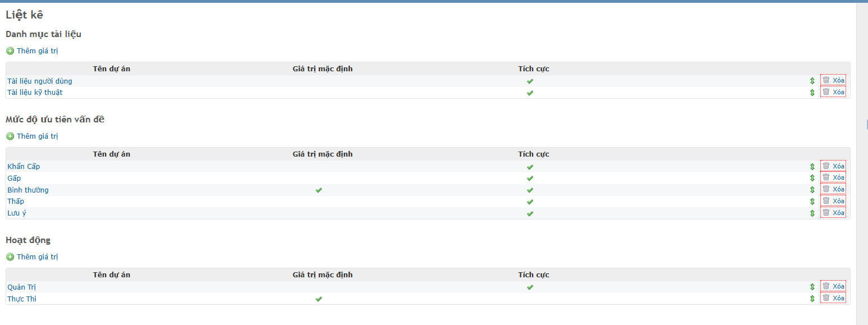Click Xóa for Tài liệu người dùng

point(838,80)
